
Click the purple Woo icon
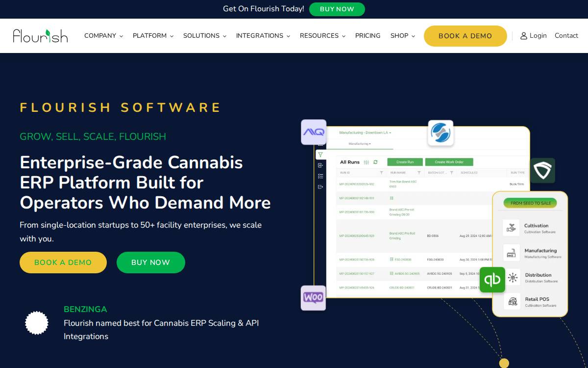[x=313, y=298]
